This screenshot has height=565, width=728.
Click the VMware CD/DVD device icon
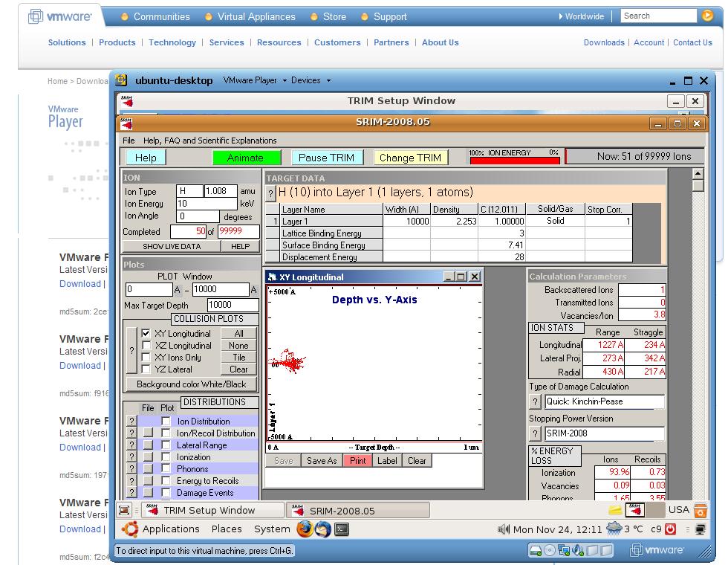(550, 551)
